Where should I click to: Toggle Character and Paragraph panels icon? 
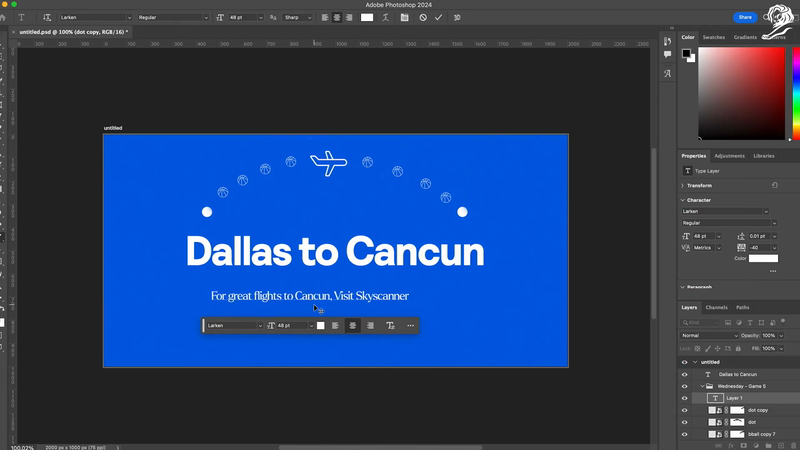coord(405,17)
